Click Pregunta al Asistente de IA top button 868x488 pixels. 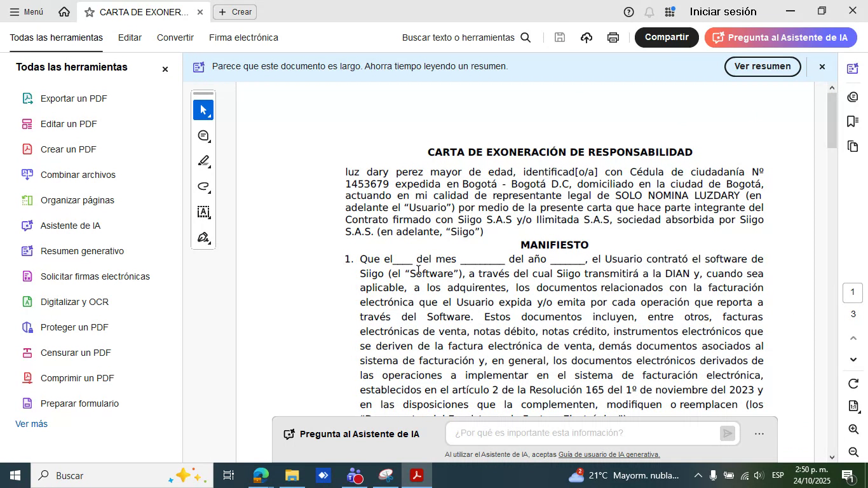click(x=781, y=37)
